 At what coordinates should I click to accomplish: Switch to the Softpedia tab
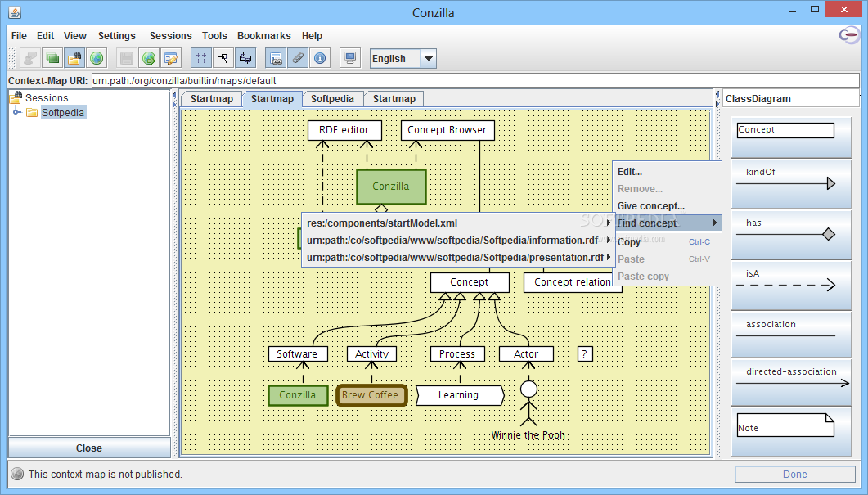332,98
